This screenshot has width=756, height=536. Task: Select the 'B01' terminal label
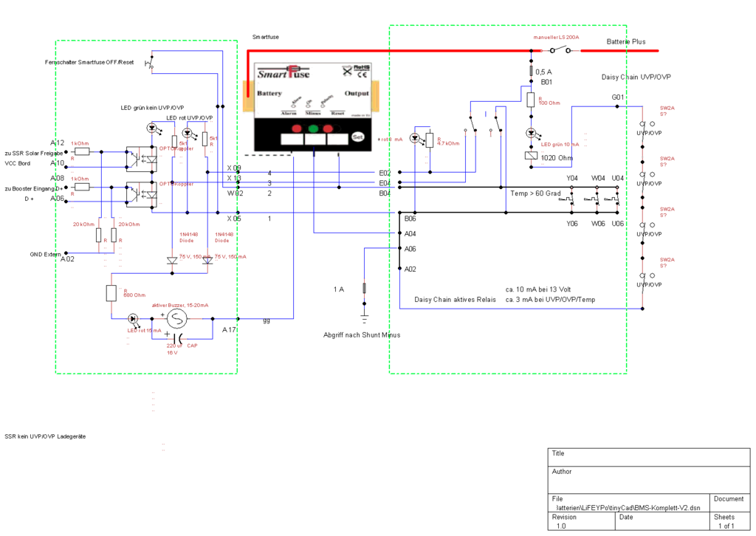click(546, 83)
